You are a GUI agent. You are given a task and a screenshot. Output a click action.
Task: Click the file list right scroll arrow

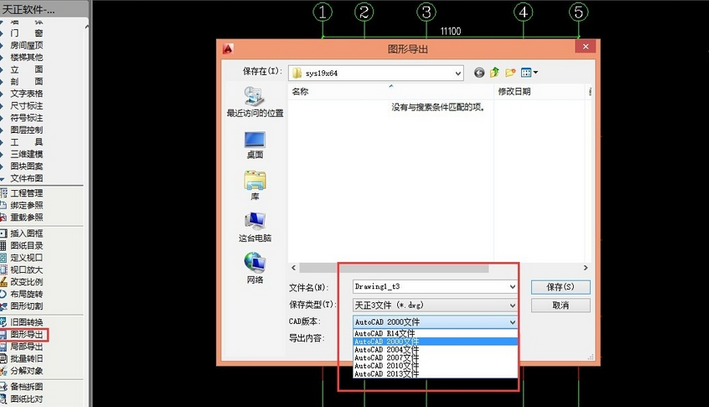586,268
